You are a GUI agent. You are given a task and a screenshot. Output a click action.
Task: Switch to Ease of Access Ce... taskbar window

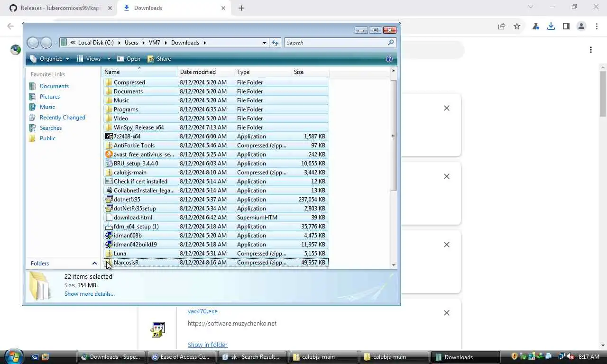point(181,357)
